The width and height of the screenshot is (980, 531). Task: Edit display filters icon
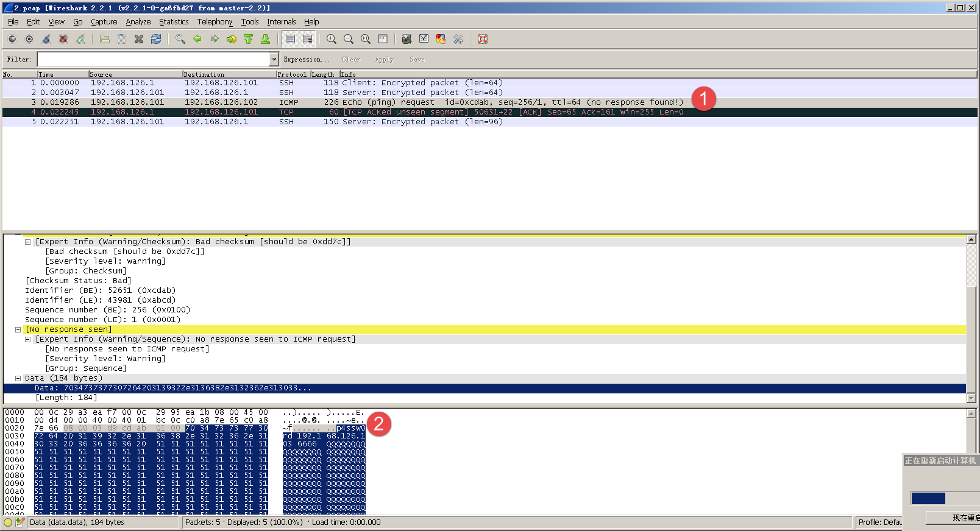[424, 39]
